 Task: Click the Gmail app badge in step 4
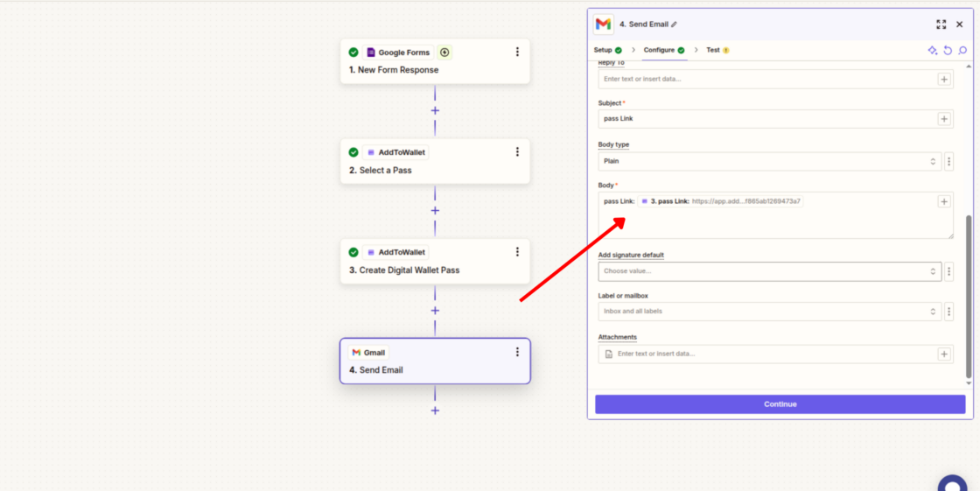coord(368,352)
